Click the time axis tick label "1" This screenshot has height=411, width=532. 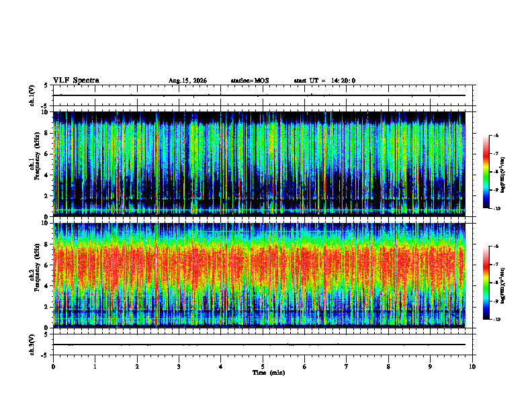95,367
